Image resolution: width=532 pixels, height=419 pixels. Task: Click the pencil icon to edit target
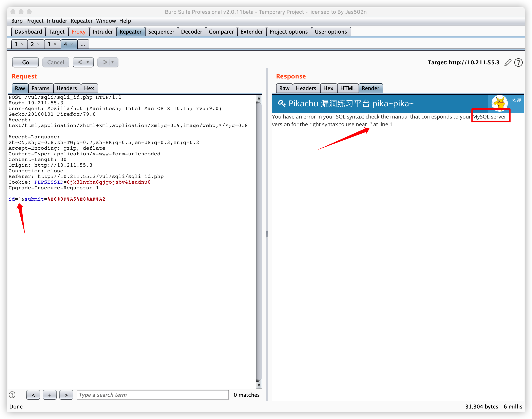pos(508,62)
